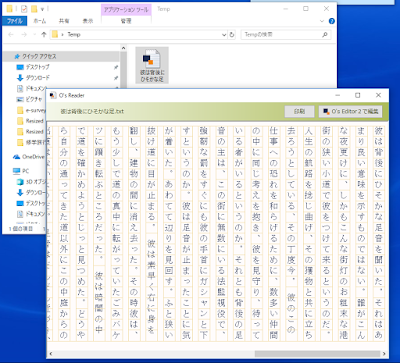This screenshot has height=363, width=400.
Task: Go back in Explorer navigation
Action: click(x=11, y=34)
